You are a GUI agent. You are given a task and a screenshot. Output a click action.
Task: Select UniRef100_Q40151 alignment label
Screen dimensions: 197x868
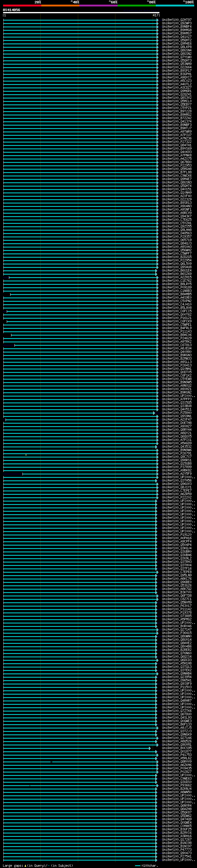(176, 189)
